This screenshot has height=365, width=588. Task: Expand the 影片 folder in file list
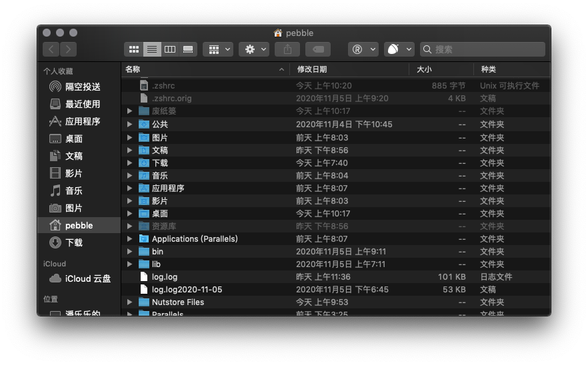click(129, 201)
